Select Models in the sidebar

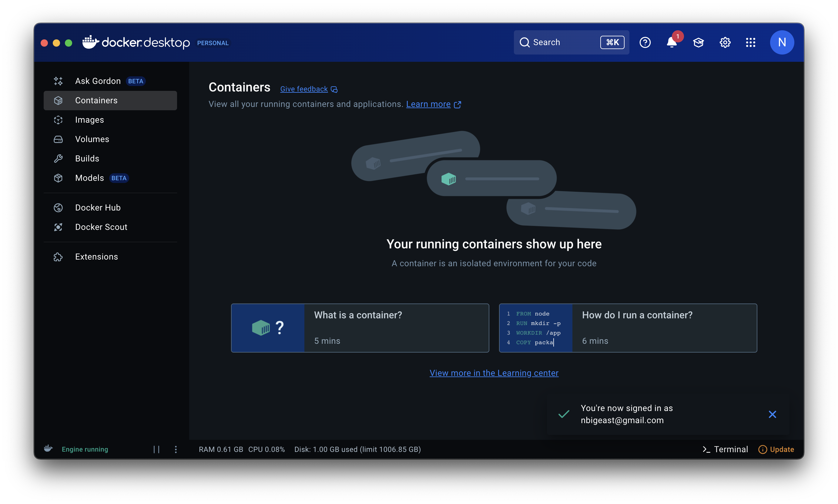click(x=110, y=177)
